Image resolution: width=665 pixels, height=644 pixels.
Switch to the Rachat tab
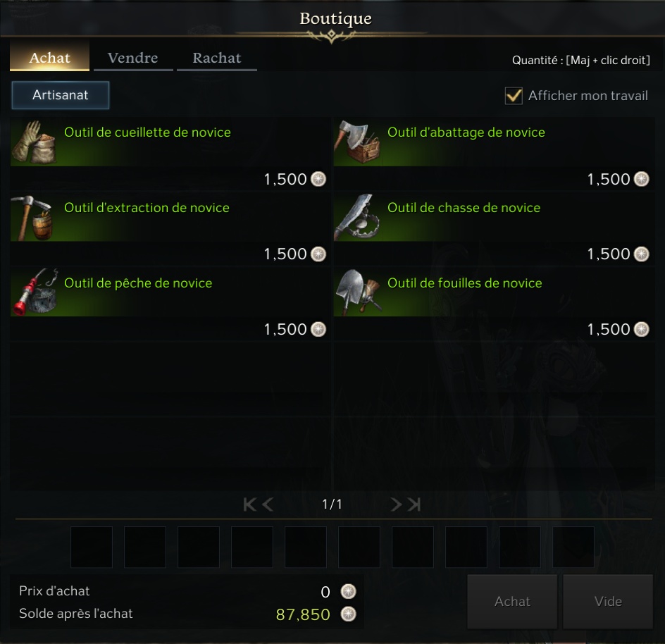point(217,58)
